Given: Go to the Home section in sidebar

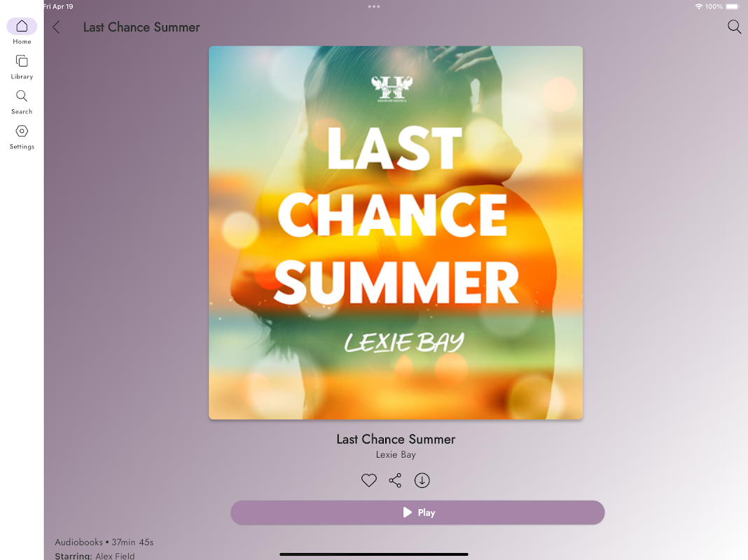Looking at the screenshot, I should pos(22,31).
